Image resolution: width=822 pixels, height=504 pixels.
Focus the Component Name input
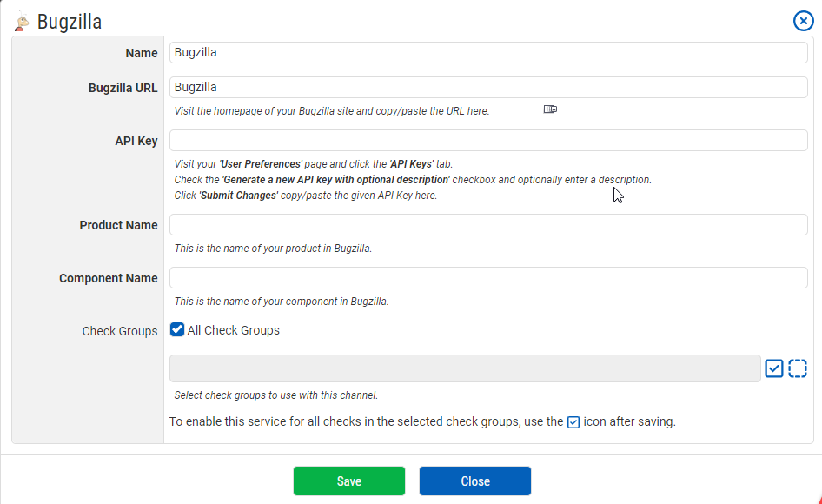(x=488, y=278)
